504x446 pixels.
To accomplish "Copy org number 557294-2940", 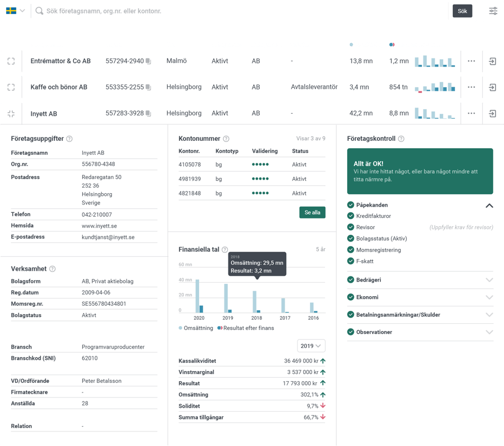I will tap(148, 61).
